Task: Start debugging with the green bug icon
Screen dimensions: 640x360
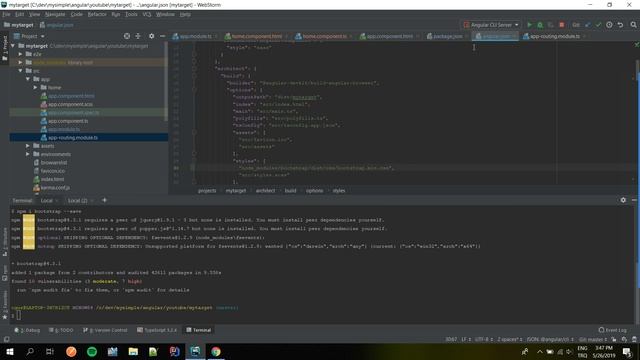Action: pyautogui.click(x=540, y=25)
